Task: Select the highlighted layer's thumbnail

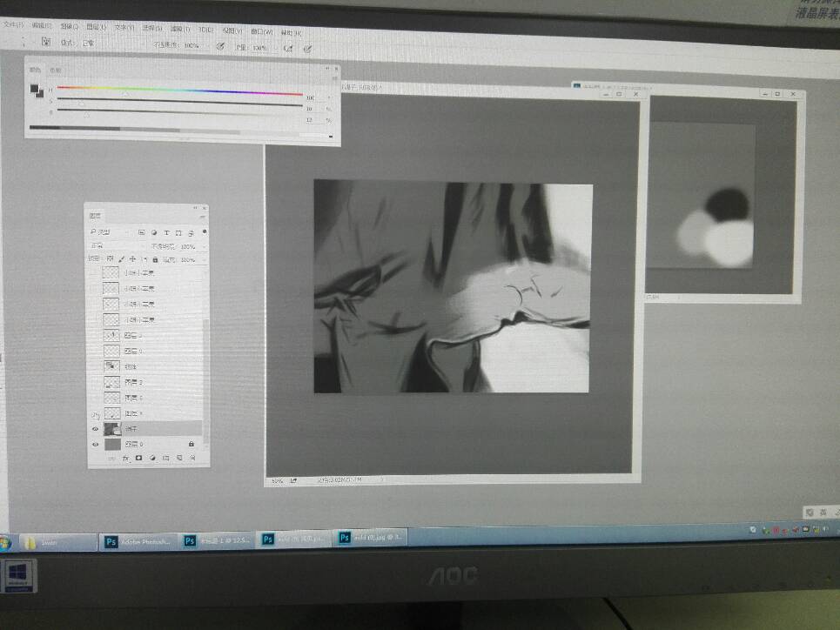Action: click(x=112, y=429)
